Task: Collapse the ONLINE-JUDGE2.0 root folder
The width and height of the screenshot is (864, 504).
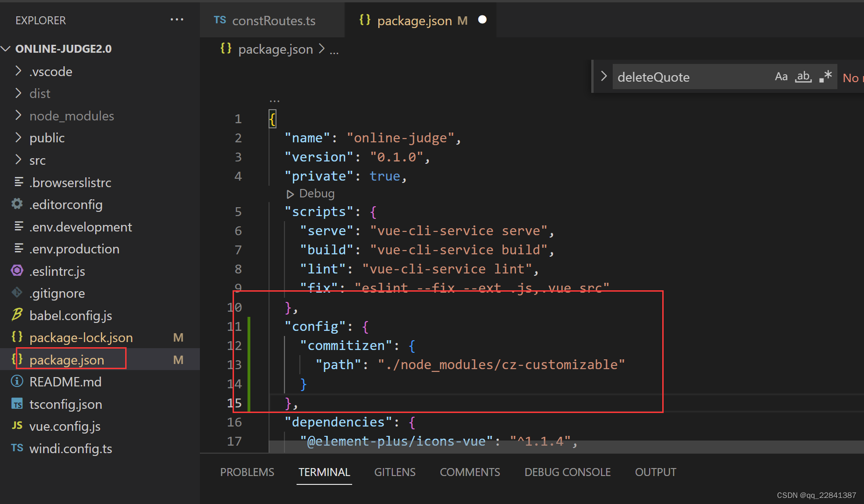Action: 7,49
